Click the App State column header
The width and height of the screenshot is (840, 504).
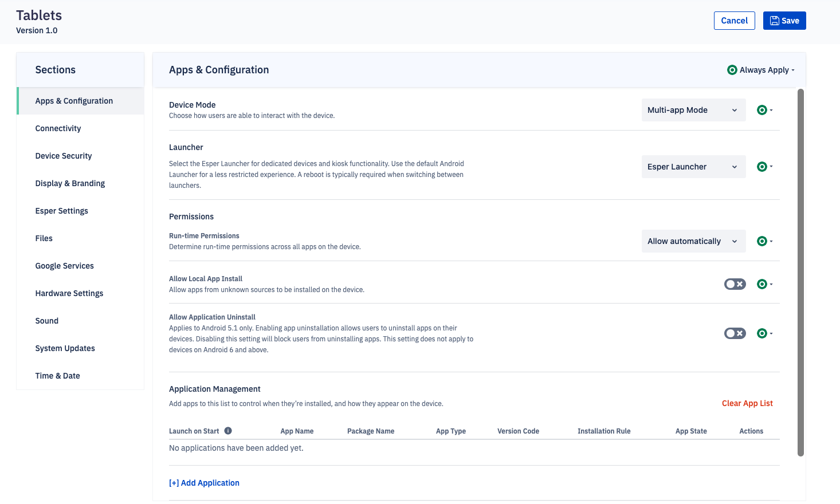click(x=691, y=431)
